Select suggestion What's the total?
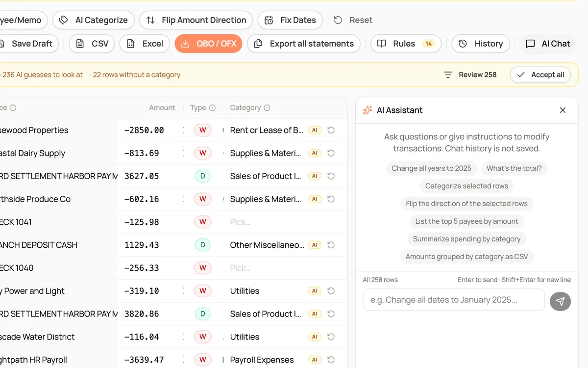588x368 pixels. (514, 168)
